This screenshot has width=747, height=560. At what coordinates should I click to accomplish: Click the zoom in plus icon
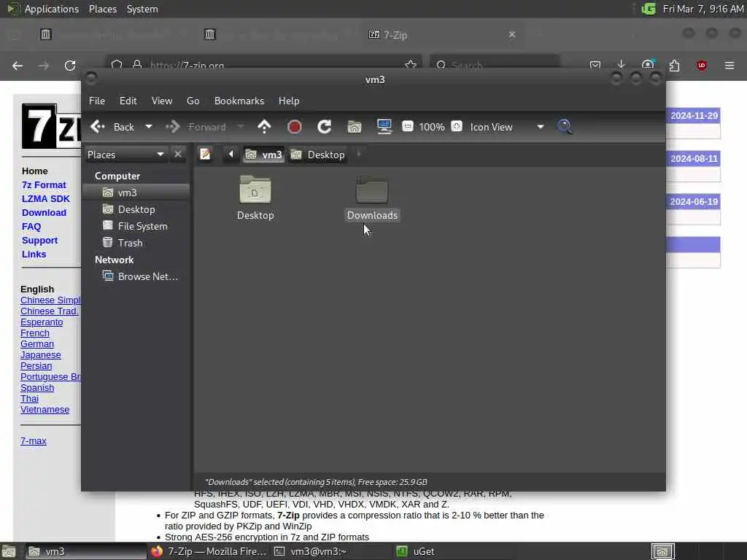tap(457, 126)
